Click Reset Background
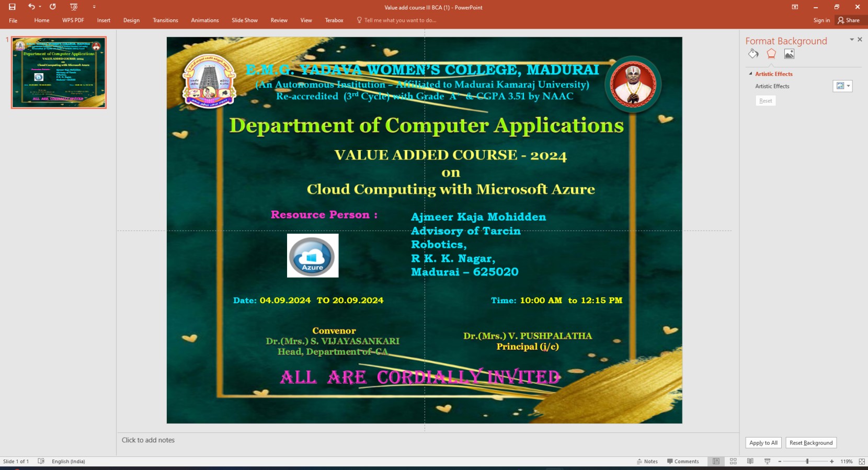 (811, 443)
